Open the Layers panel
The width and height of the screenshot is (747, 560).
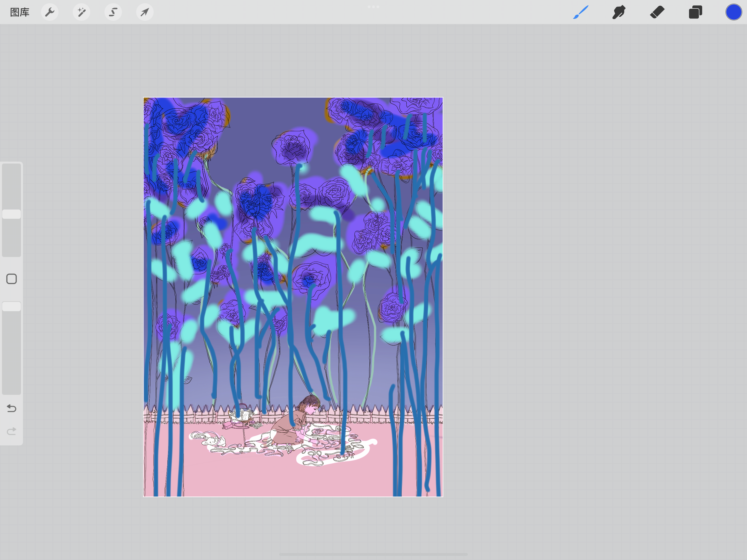pyautogui.click(x=695, y=12)
